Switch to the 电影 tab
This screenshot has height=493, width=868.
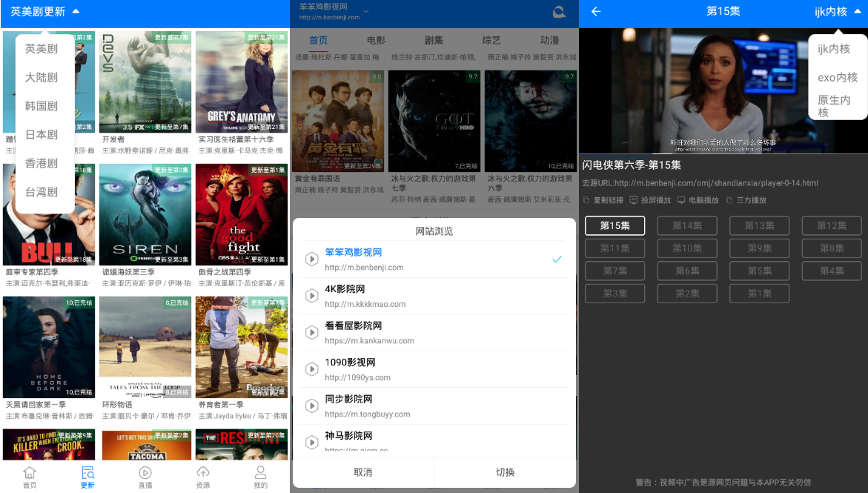click(x=376, y=40)
